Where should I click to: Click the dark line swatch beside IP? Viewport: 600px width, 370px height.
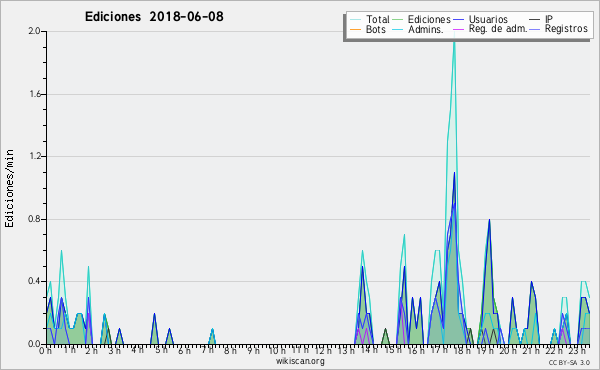click(535, 19)
